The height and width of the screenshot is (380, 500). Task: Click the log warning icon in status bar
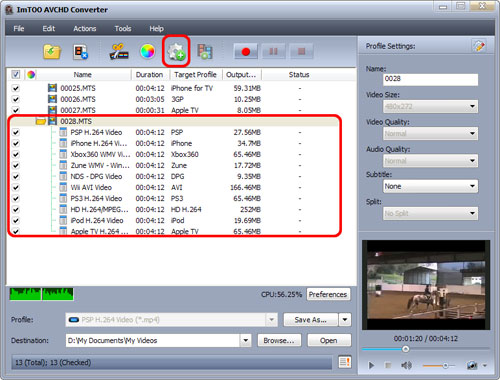345,362
